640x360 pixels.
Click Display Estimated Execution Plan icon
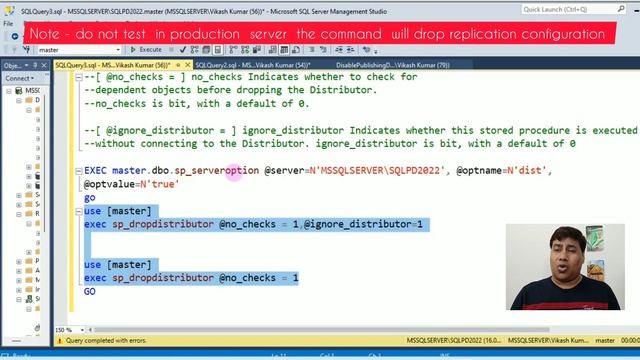point(194,50)
